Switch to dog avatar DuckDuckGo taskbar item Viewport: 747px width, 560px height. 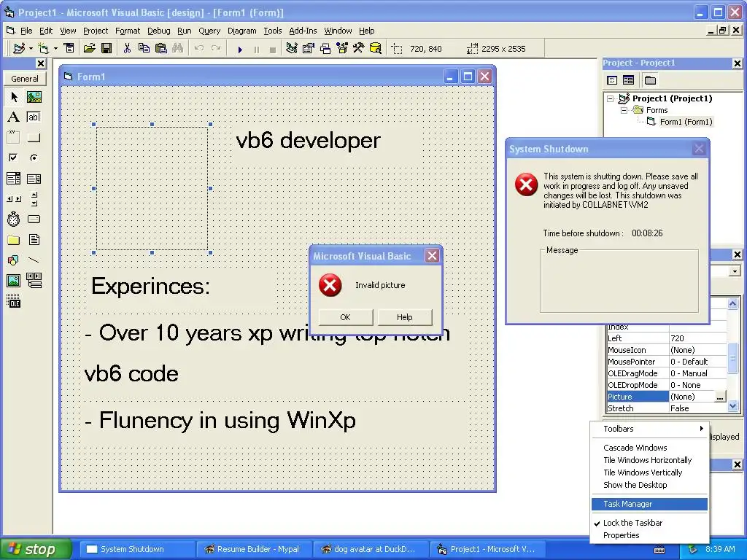click(371, 549)
